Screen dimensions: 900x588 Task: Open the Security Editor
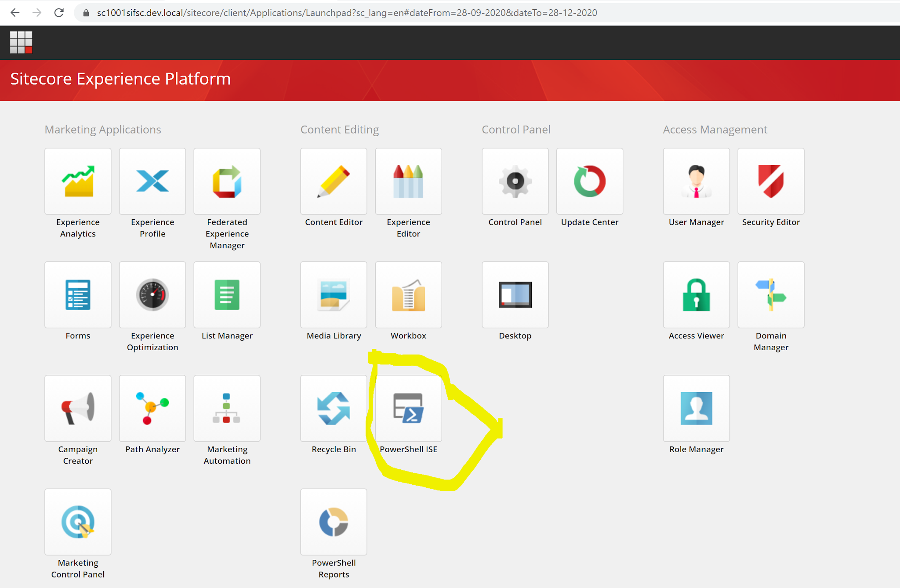tap(771, 181)
